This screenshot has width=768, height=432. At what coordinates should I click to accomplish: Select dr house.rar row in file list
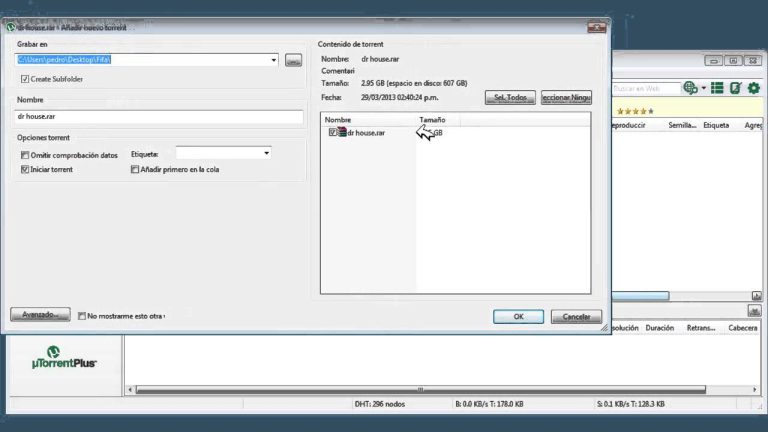[456, 132]
